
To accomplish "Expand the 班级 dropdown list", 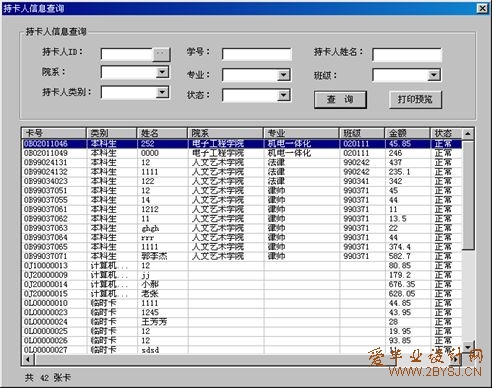I will pos(434,75).
